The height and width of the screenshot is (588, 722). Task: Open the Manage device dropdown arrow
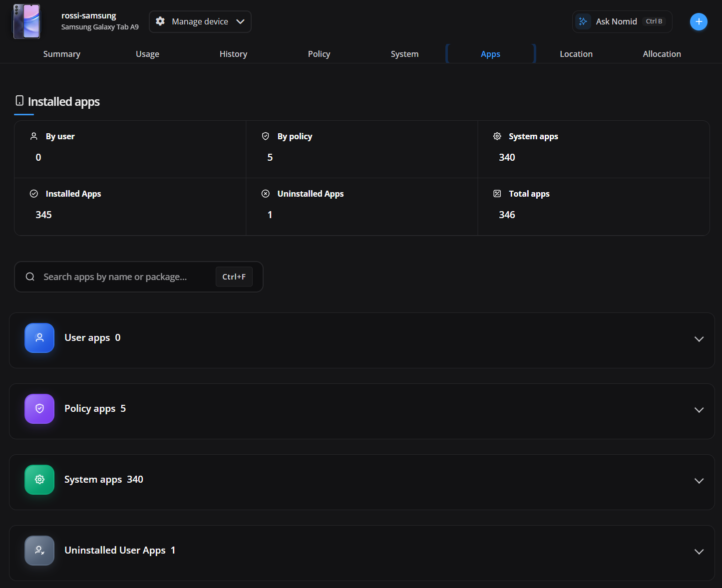240,21
